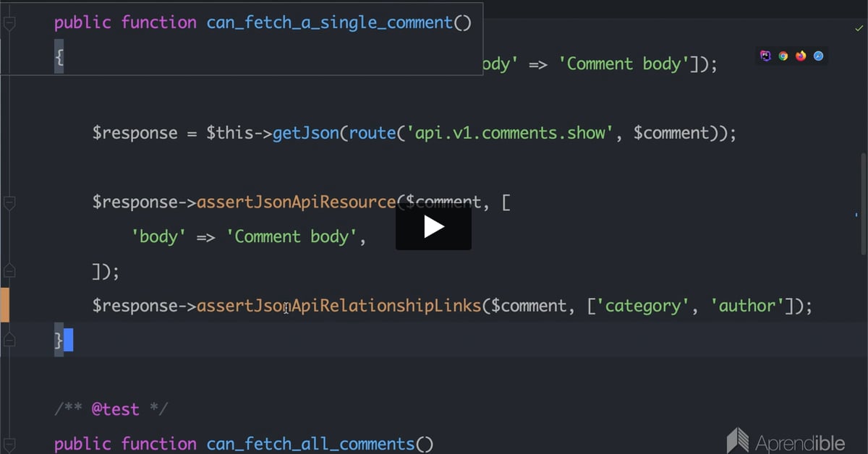The height and width of the screenshot is (454, 868).
Task: Click the @test annotation in the docblock
Action: (115, 409)
